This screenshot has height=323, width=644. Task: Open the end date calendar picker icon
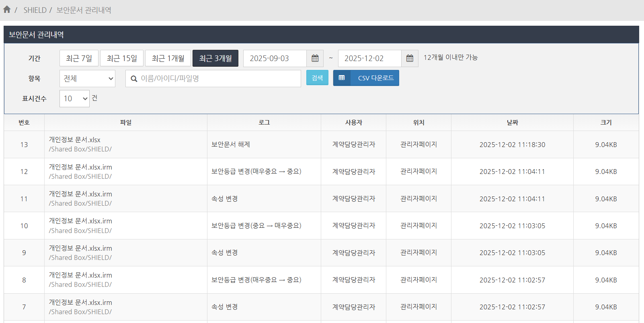(x=410, y=59)
